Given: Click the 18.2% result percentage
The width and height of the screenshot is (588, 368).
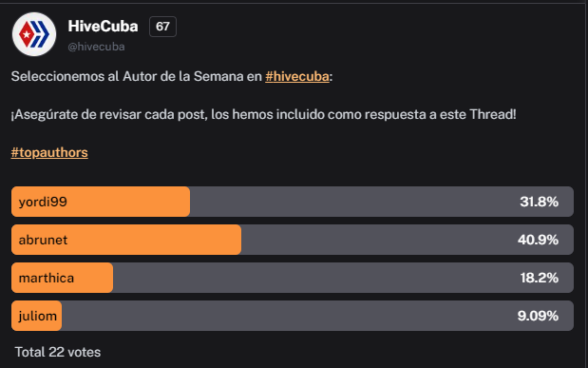Looking at the screenshot, I should click(x=539, y=278).
